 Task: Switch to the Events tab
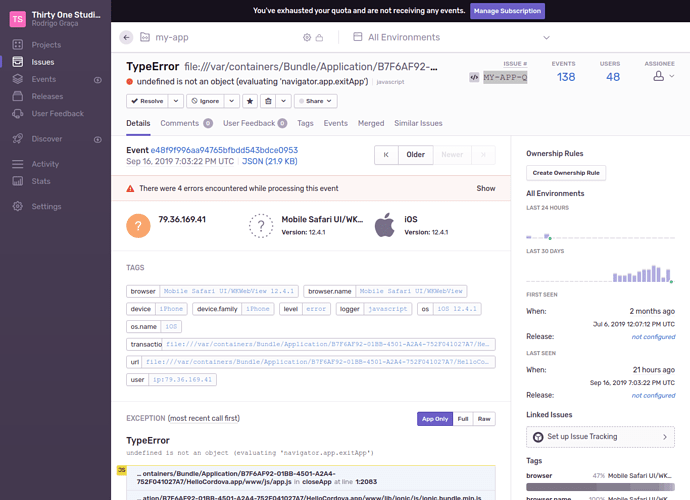coord(336,123)
